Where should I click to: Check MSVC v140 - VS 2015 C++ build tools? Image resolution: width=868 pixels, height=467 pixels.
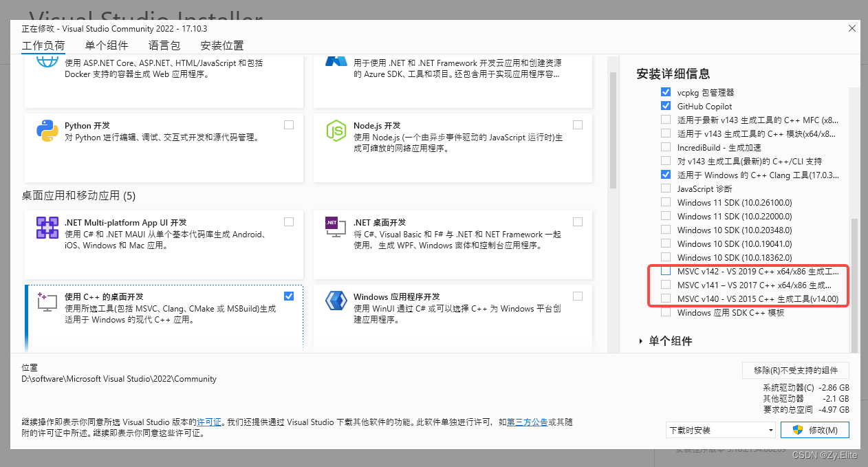pyautogui.click(x=665, y=298)
